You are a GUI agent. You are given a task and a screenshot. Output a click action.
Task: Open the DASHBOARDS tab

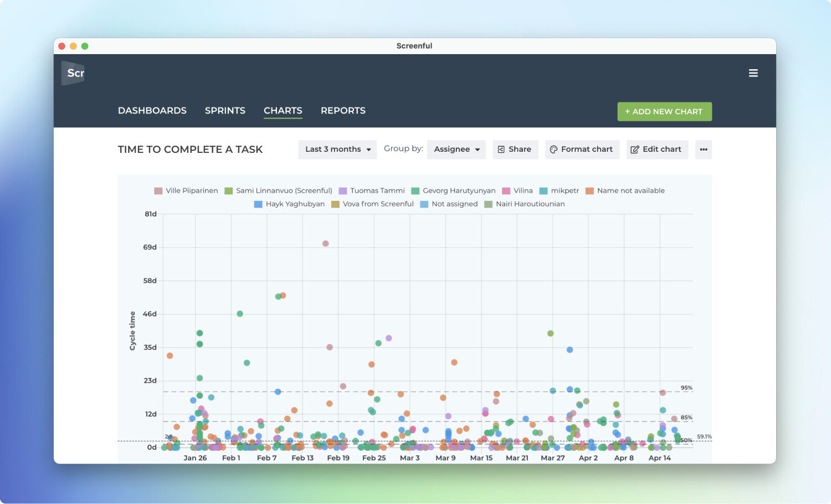[152, 110]
